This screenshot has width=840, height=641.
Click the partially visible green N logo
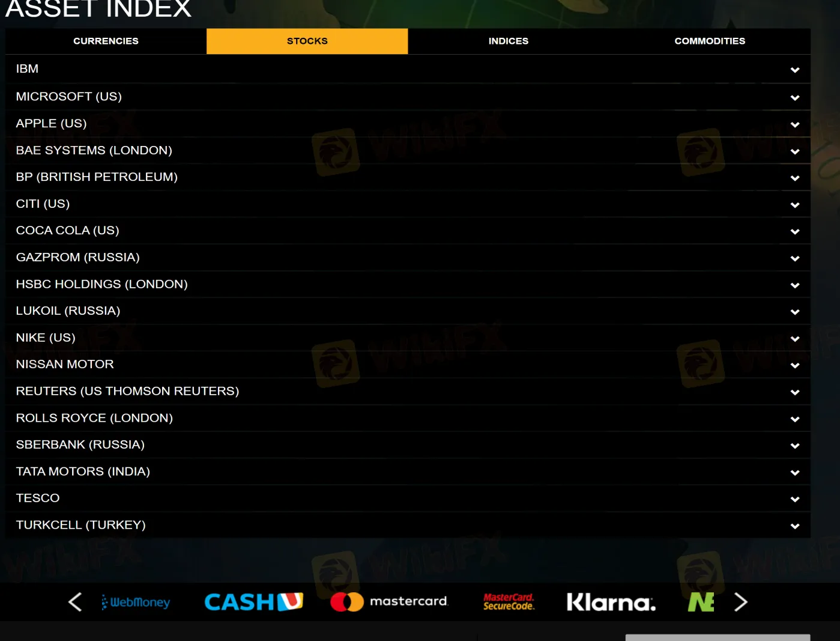(x=701, y=602)
